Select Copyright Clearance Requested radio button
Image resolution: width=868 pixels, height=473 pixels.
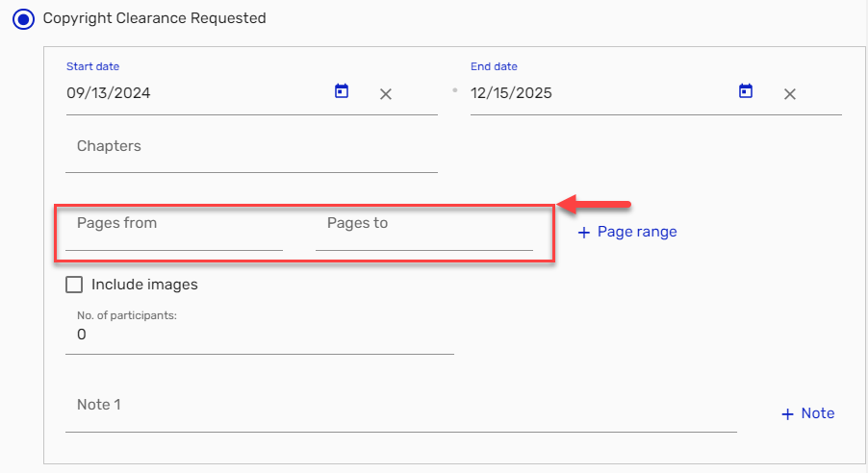(23, 19)
